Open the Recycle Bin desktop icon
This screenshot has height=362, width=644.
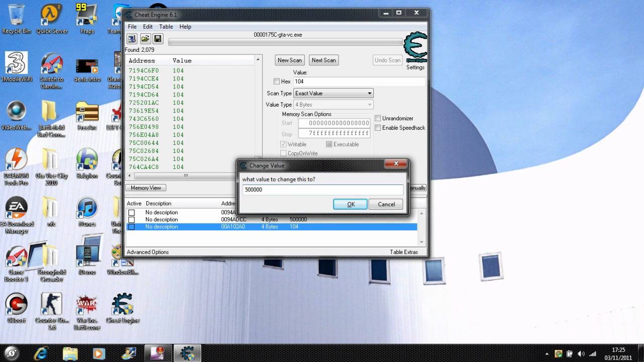(16, 20)
